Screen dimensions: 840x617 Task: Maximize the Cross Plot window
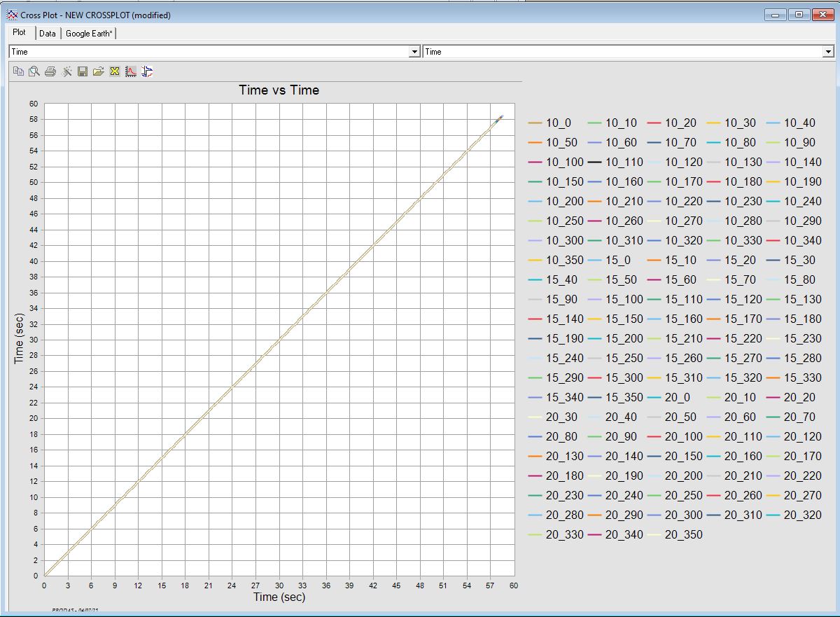coord(799,15)
